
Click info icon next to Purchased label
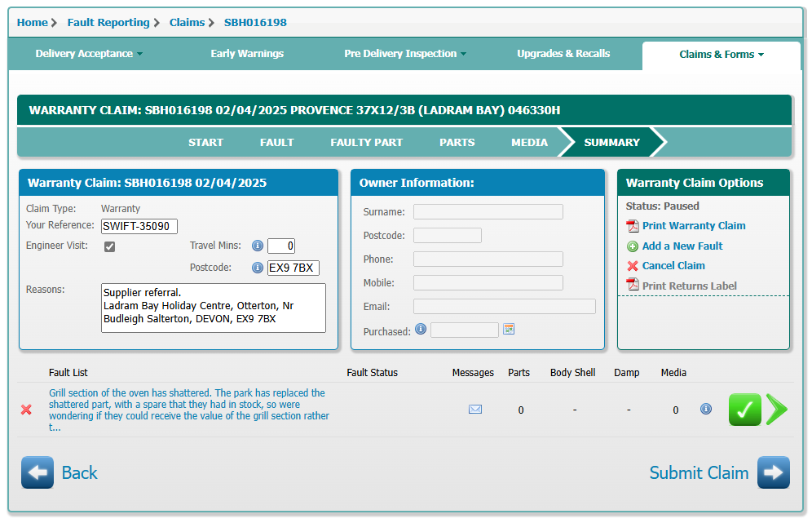coord(421,330)
